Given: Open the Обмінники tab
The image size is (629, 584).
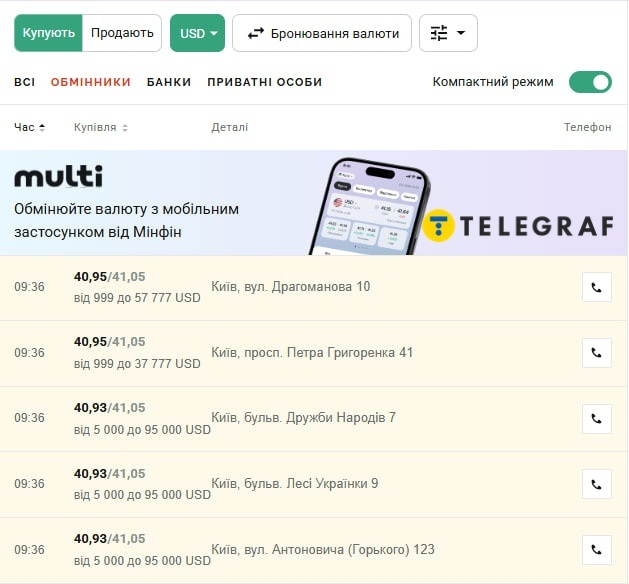Looking at the screenshot, I should tap(90, 82).
